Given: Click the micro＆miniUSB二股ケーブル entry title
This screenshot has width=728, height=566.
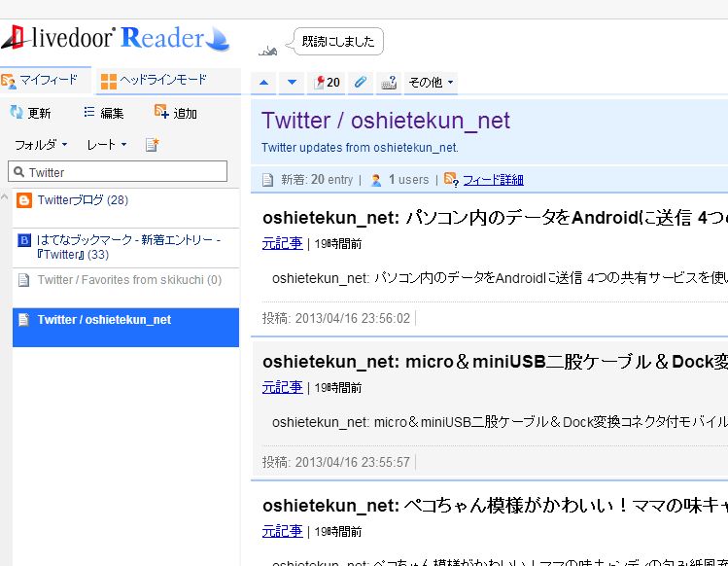Looking at the screenshot, I should (x=495, y=362).
